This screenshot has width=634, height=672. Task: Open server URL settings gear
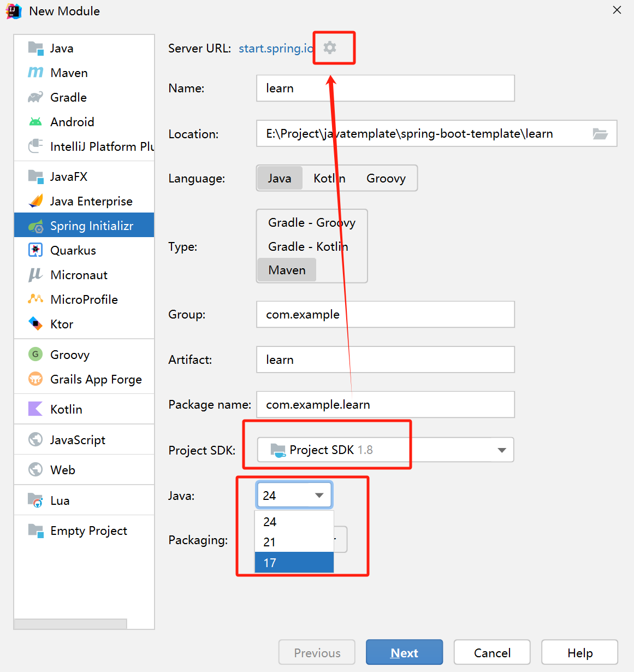point(330,48)
